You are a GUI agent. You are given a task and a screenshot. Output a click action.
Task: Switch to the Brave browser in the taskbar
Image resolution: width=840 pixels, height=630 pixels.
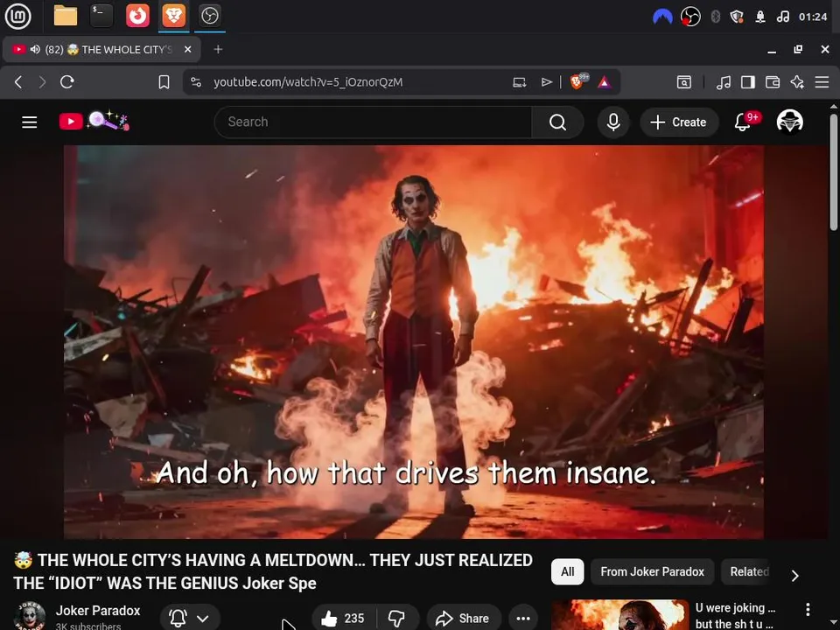point(173,16)
